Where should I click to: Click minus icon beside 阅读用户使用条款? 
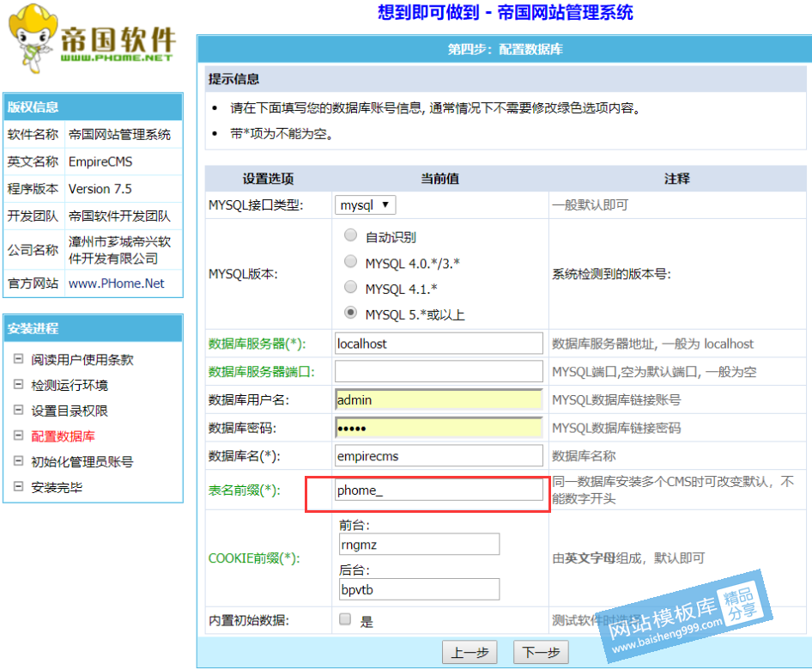tap(18, 358)
